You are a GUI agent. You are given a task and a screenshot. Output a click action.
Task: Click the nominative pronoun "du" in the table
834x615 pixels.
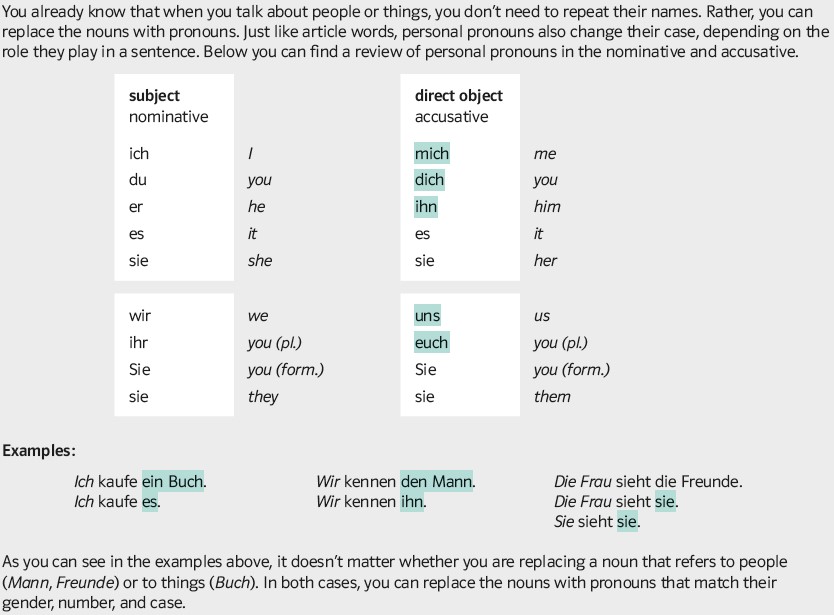(x=138, y=180)
